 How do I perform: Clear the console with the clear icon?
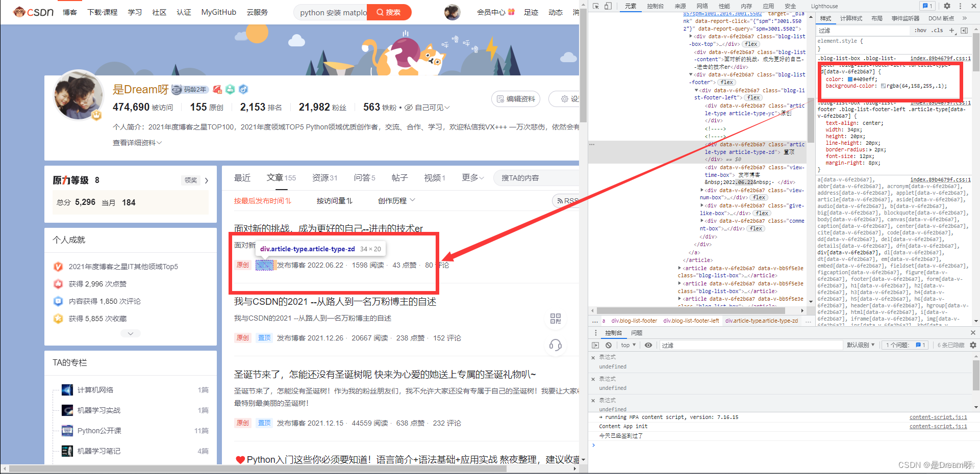click(608, 345)
